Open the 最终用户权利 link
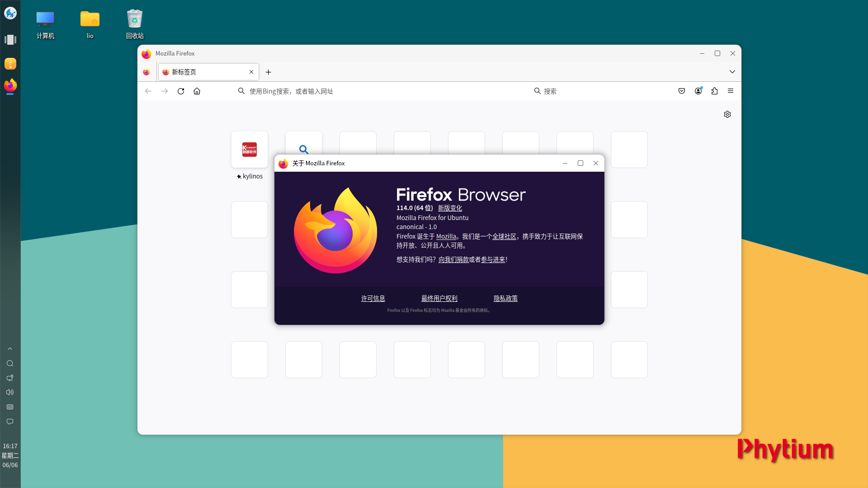The height and width of the screenshot is (488, 868). tap(439, 299)
